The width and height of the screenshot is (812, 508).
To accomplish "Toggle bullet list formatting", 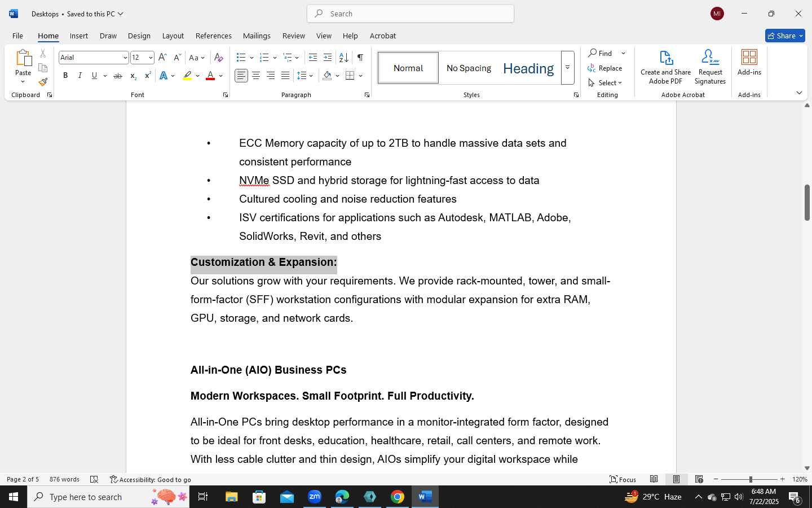I will coord(241,58).
